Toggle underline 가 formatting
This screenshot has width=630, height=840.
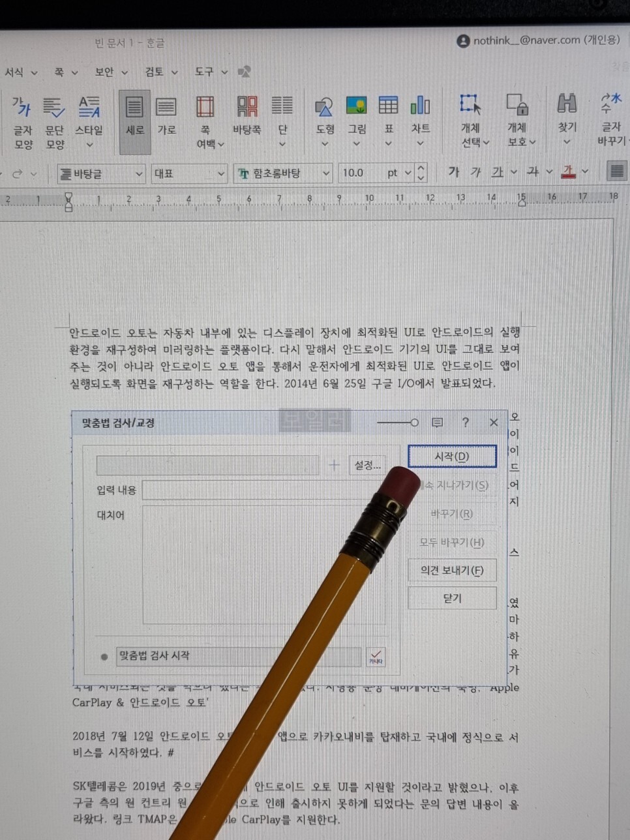pyautogui.click(x=498, y=172)
